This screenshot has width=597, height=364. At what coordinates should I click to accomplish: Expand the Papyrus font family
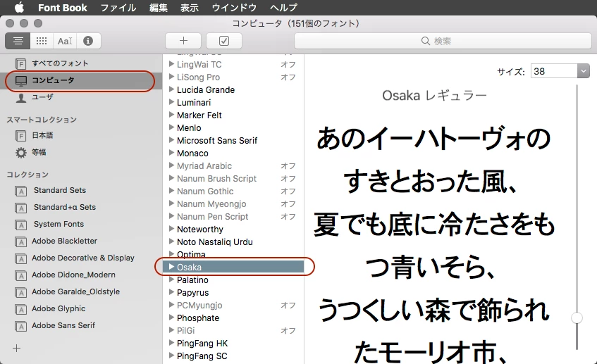[171, 292]
